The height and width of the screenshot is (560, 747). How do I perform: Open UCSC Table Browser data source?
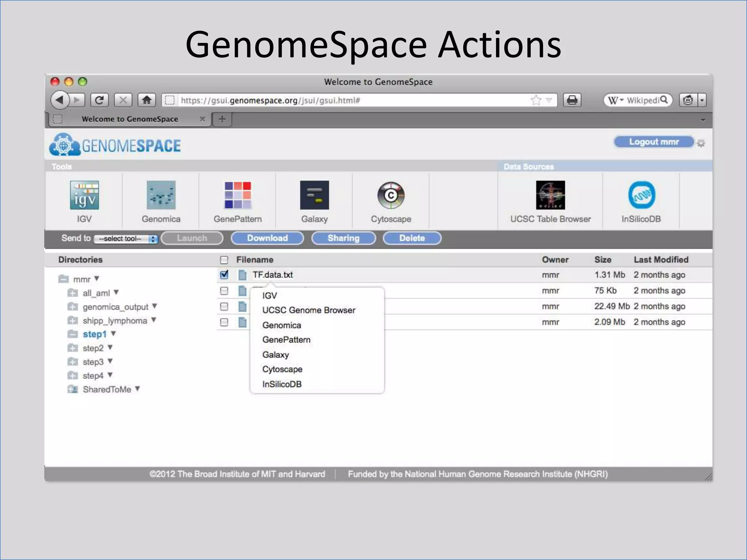coord(550,195)
